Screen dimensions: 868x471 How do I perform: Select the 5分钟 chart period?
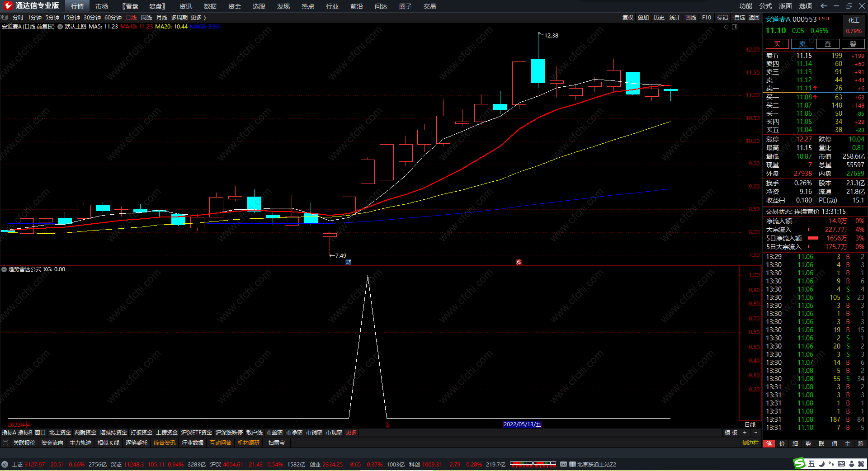coord(52,18)
